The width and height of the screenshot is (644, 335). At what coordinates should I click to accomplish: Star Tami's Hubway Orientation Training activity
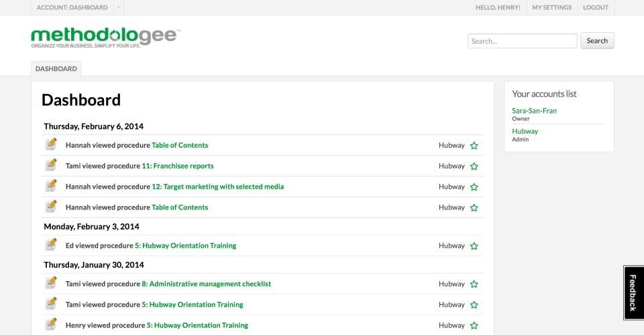pyautogui.click(x=474, y=305)
